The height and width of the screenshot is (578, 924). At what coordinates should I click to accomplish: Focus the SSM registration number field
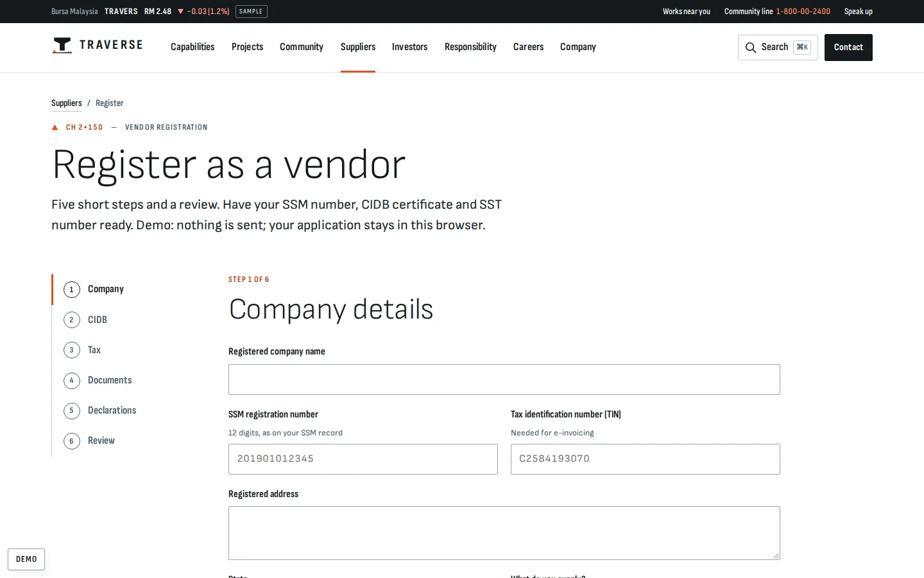(363, 459)
